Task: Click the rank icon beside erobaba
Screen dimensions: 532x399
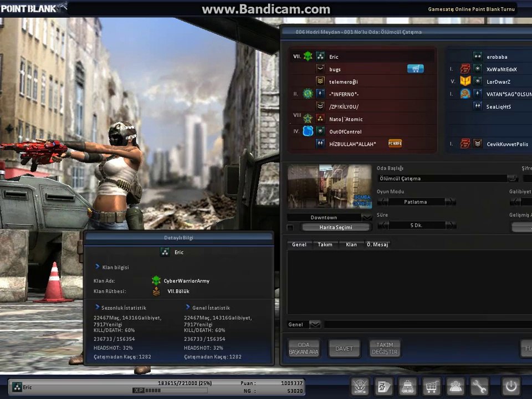Action: 477,57
